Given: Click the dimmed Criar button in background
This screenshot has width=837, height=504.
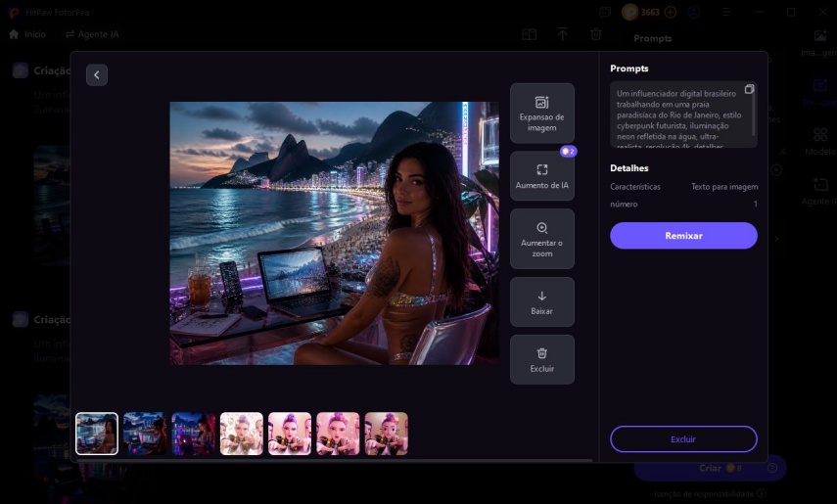Looking at the screenshot, I should pyautogui.click(x=710, y=468).
